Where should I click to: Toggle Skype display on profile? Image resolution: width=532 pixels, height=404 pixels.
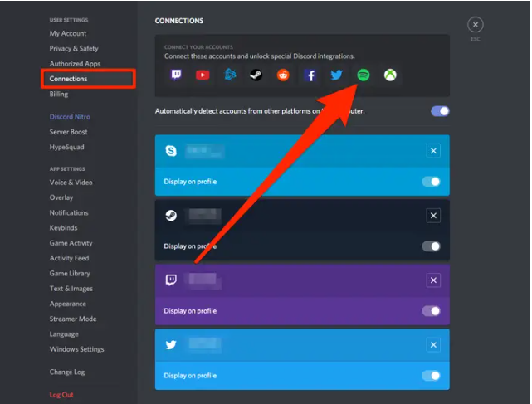coord(432,182)
